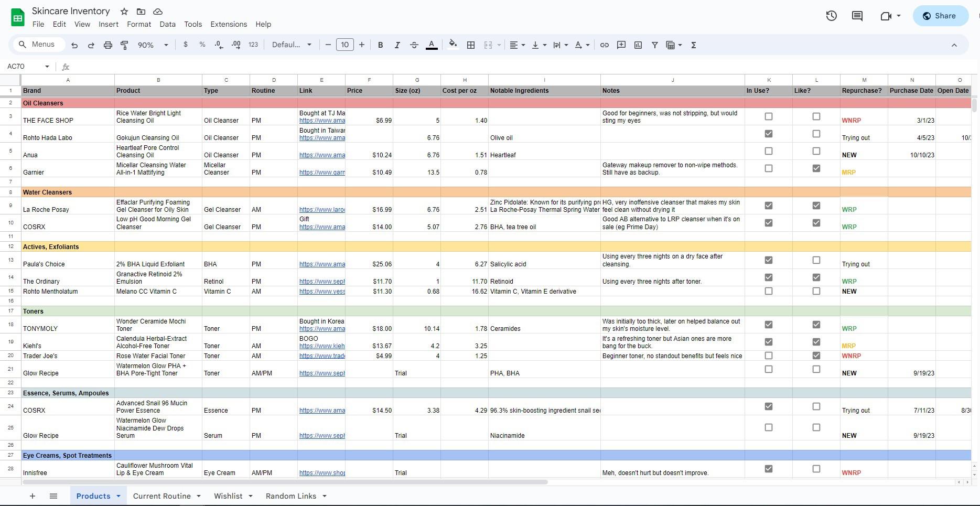The width and height of the screenshot is (980, 506).
Task: Open the cell name box dropdown
Action: coord(47,67)
